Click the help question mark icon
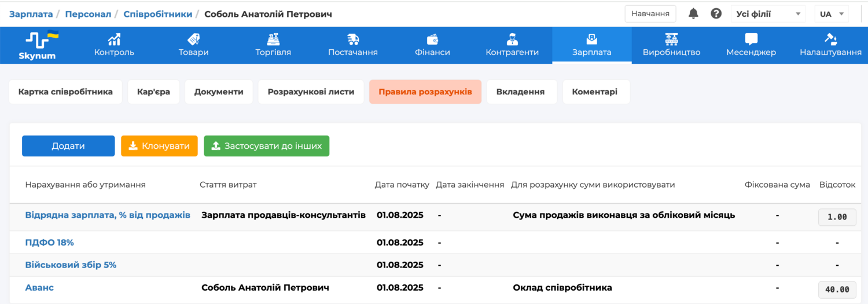 coord(716,13)
